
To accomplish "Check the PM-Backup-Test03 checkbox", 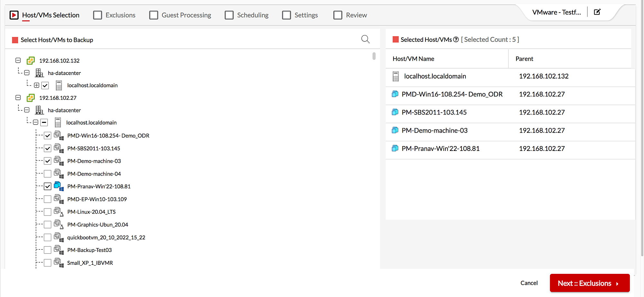I will click(48, 250).
